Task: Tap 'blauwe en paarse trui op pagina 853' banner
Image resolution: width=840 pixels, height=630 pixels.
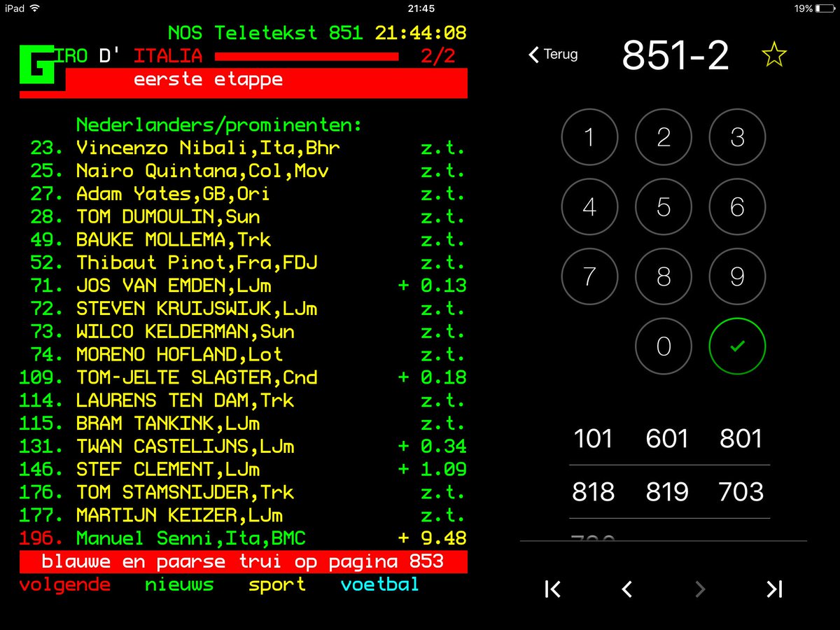Action: (243, 561)
